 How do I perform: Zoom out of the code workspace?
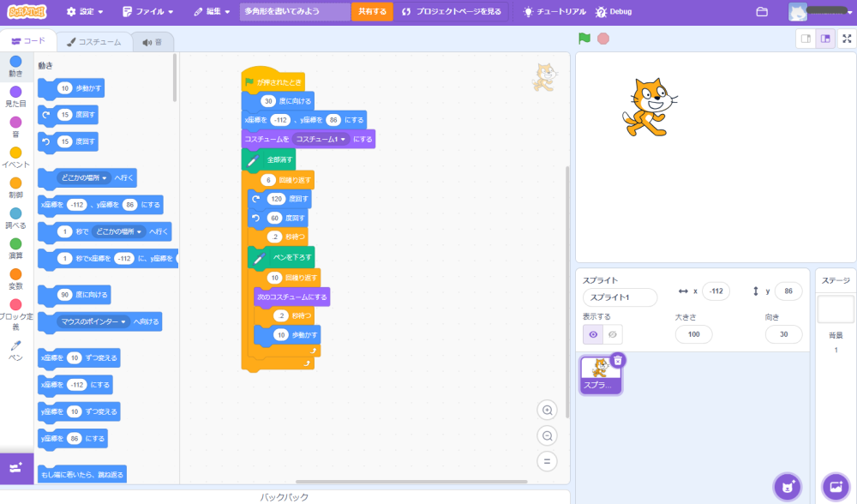coord(547,436)
